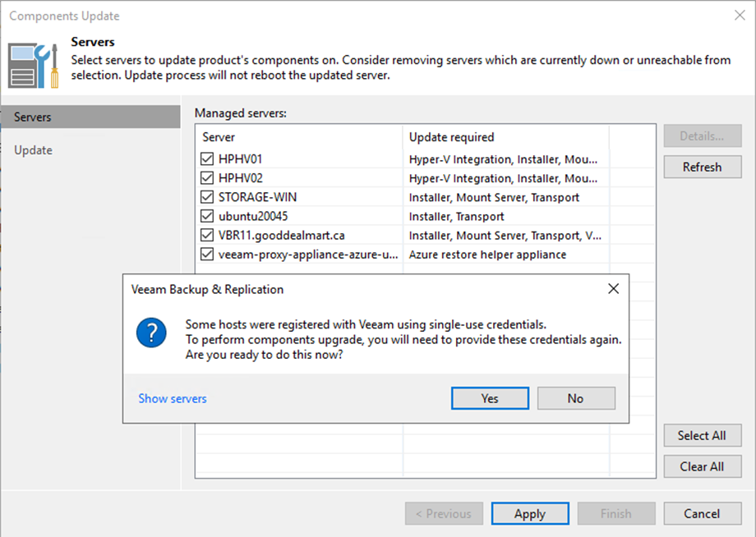Toggle the VBR11.gooddealmart.ca checkbox

(207, 236)
